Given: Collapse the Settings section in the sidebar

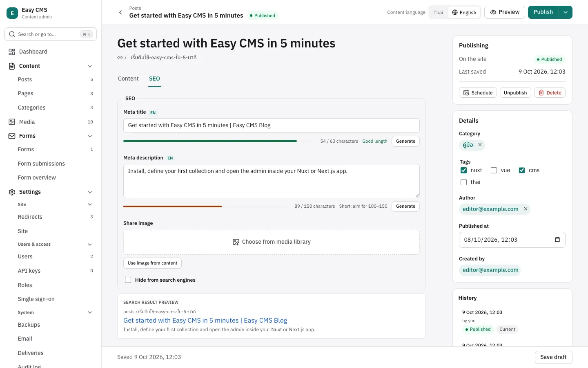Looking at the screenshot, I should [90, 192].
